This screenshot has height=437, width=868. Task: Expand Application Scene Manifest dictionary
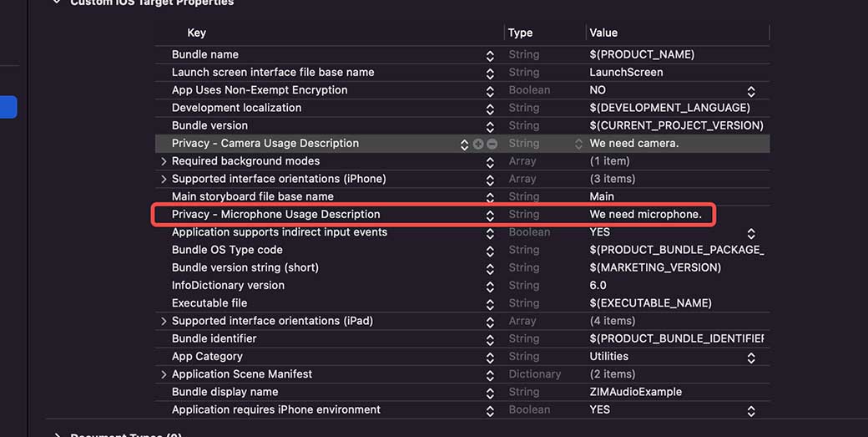[164, 374]
